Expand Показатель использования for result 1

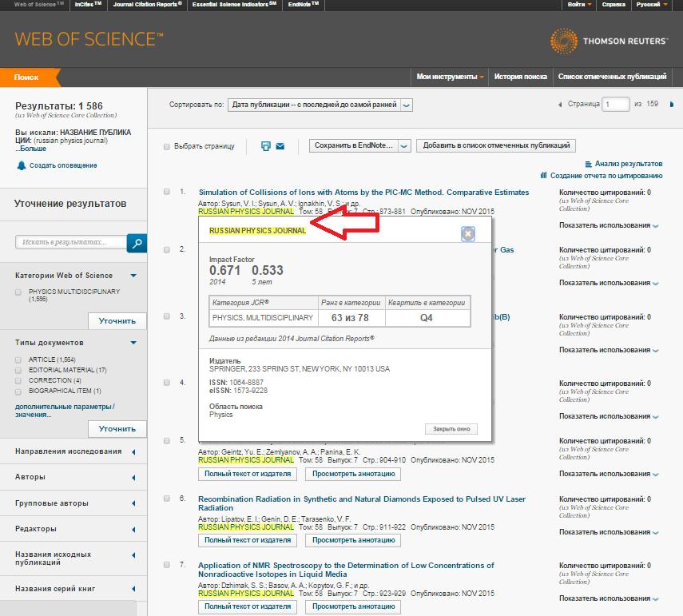pyautogui.click(x=609, y=225)
